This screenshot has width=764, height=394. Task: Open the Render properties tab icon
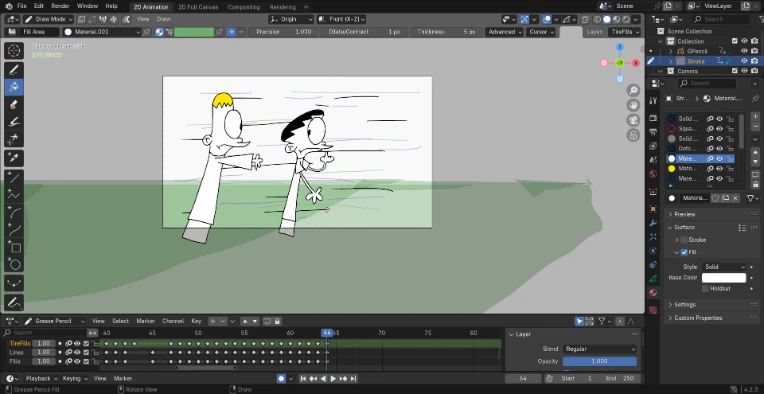pos(653,118)
